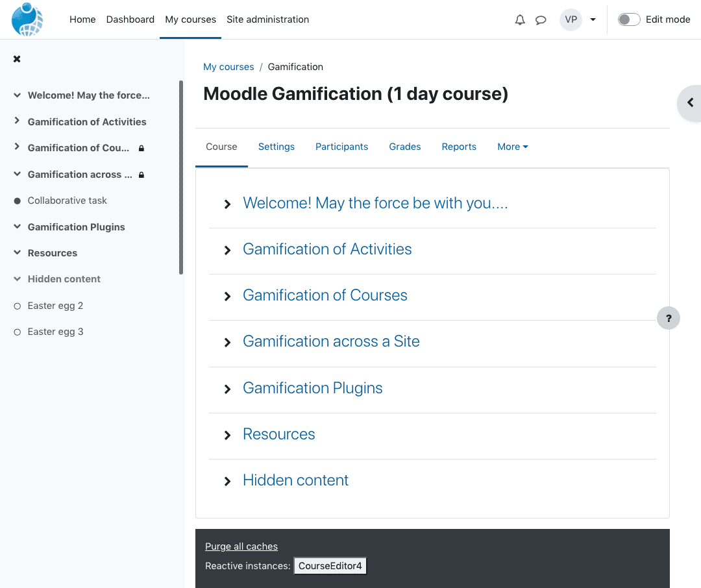Click Purge all caches link

241,546
